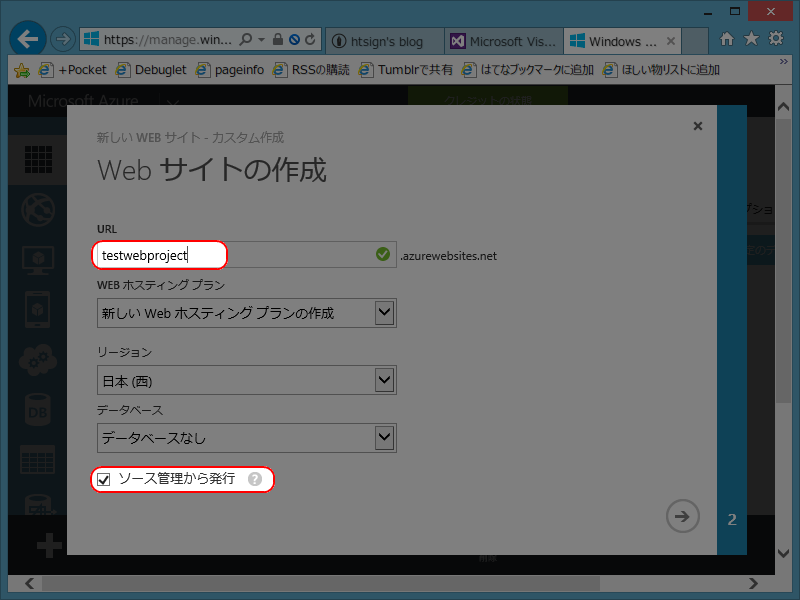Select the Web Sites globe icon
Image resolution: width=800 pixels, height=600 pixels.
pyautogui.click(x=38, y=210)
